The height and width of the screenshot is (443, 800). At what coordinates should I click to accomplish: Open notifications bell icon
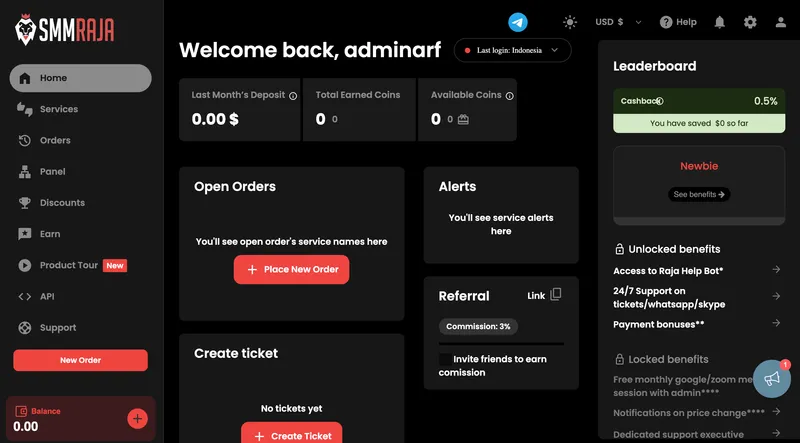719,22
